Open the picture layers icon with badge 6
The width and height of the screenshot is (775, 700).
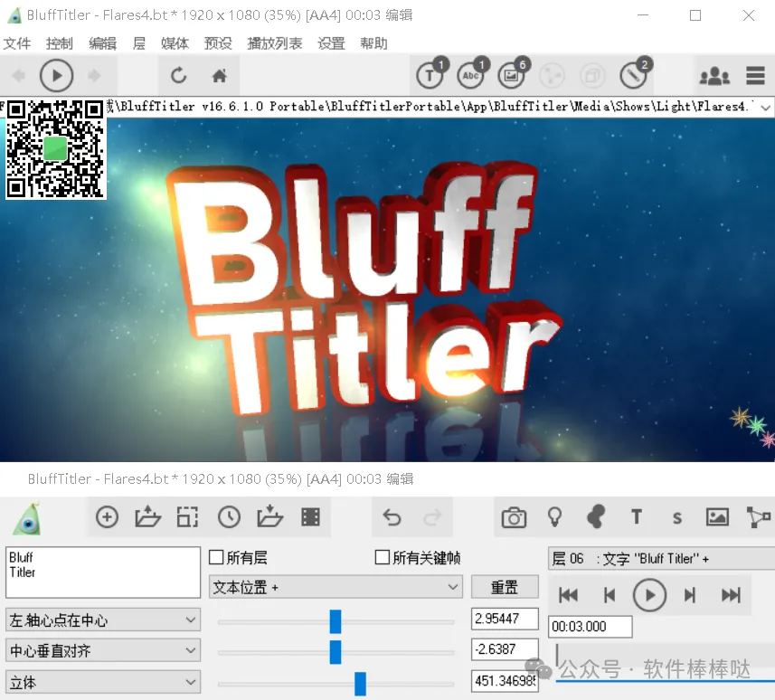(x=511, y=76)
